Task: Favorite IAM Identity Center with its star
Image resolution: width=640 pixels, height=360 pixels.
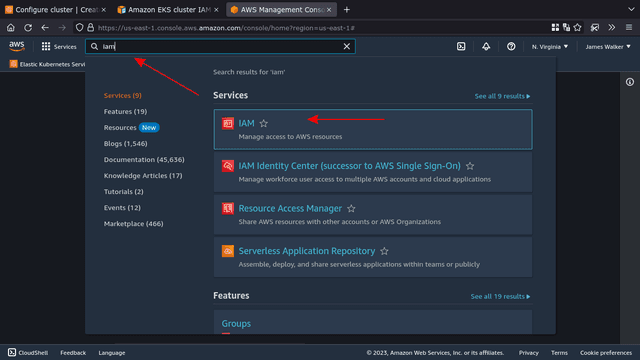Action: (x=470, y=166)
